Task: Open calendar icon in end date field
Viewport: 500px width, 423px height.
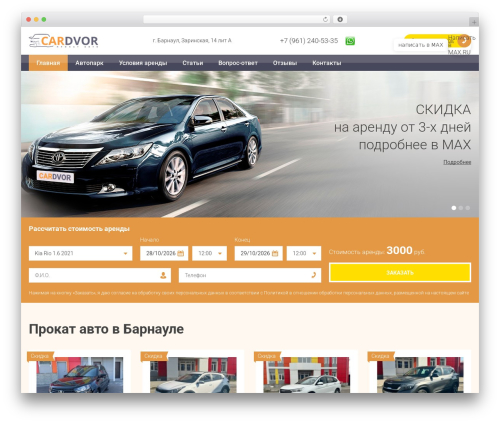Action: point(275,254)
